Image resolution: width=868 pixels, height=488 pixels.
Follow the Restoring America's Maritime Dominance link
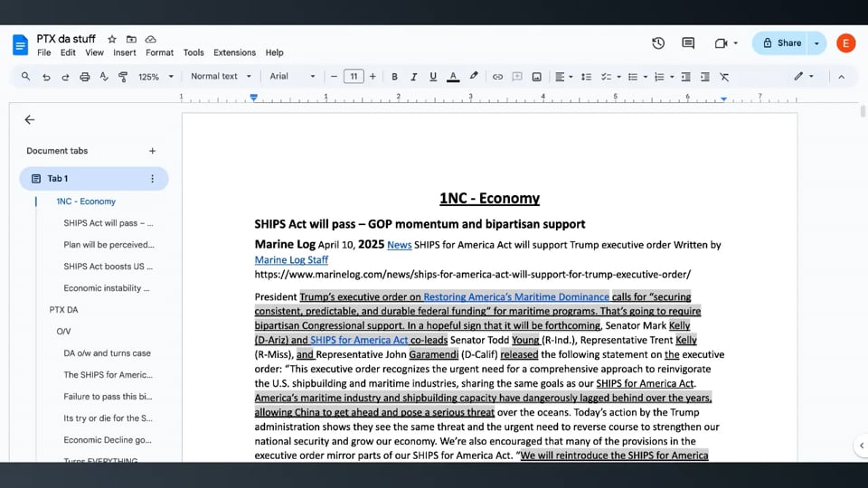516,296
